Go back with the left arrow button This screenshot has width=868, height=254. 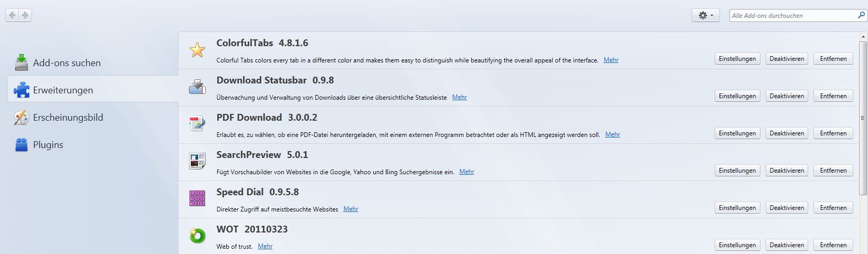point(12,16)
